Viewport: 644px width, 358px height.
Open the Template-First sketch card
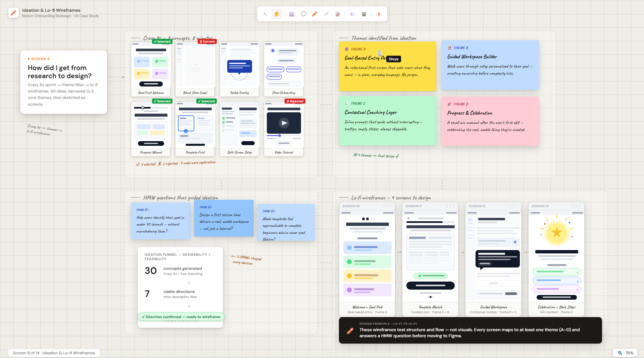195,129
